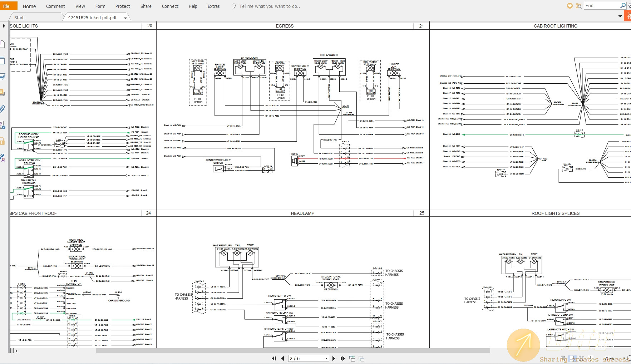The width and height of the screenshot is (631, 364).
Task: Enable Facing page view mode
Action: [x=581, y=358]
